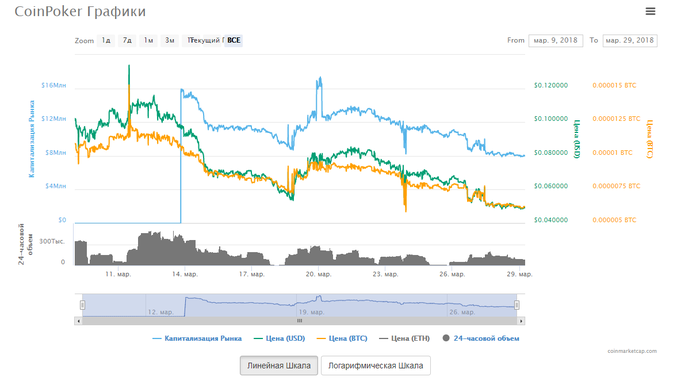700x392 pixels.
Task: Edit the From date field
Action: click(x=555, y=41)
